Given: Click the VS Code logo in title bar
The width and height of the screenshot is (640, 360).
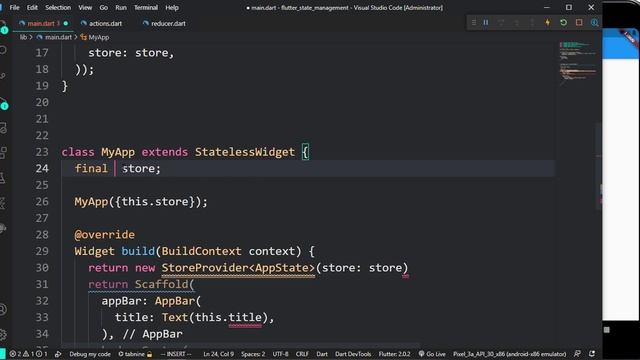Looking at the screenshot, I should (2, 7).
